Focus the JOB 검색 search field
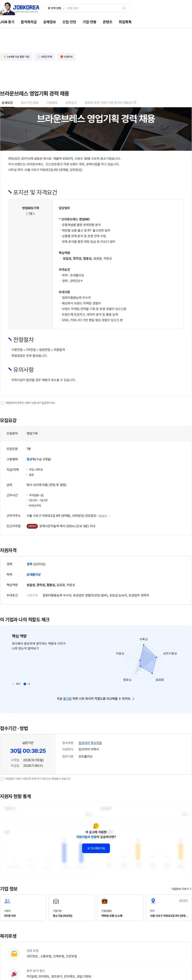 coord(94,8)
